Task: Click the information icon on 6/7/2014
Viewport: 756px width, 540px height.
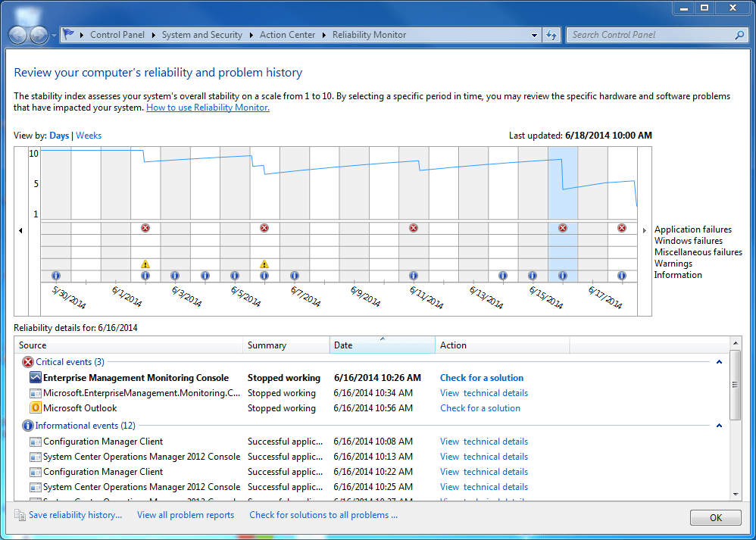Action: pos(294,276)
